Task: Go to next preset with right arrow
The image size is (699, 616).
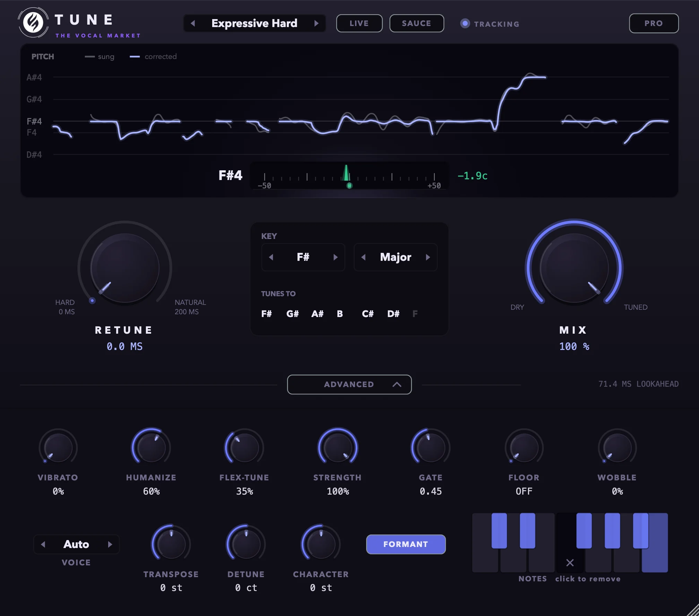Action: click(316, 23)
